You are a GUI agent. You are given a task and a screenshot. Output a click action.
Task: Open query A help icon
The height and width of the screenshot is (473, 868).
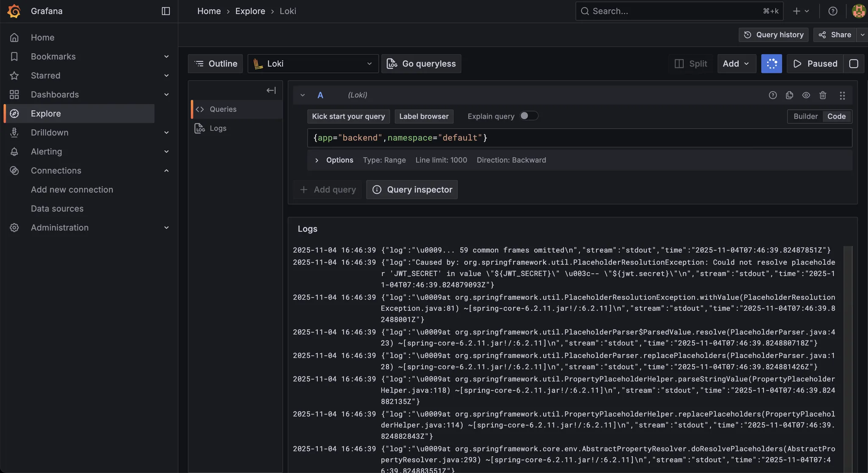pos(773,95)
